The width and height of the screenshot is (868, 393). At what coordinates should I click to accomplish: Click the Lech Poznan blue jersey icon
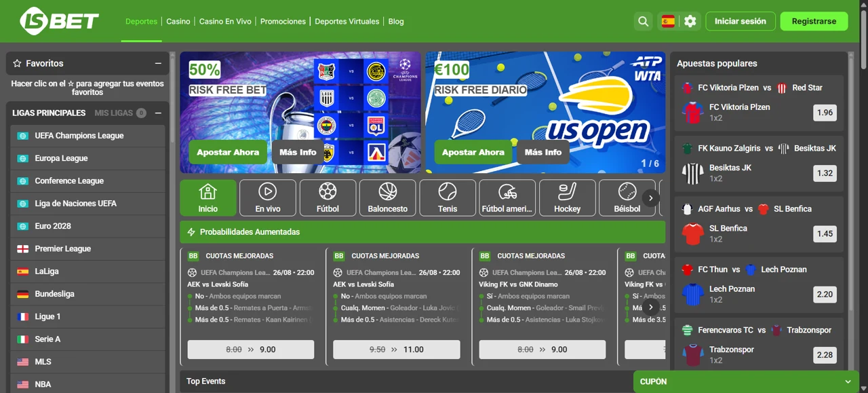point(692,294)
